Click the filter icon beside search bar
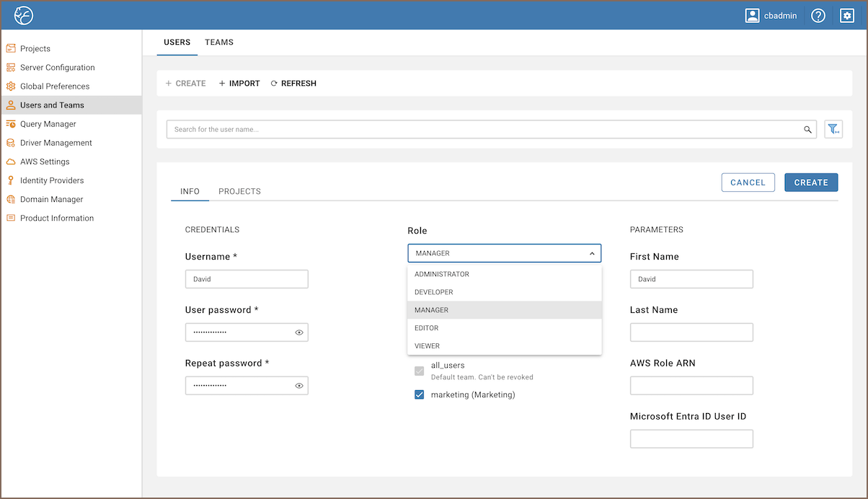 (x=833, y=129)
